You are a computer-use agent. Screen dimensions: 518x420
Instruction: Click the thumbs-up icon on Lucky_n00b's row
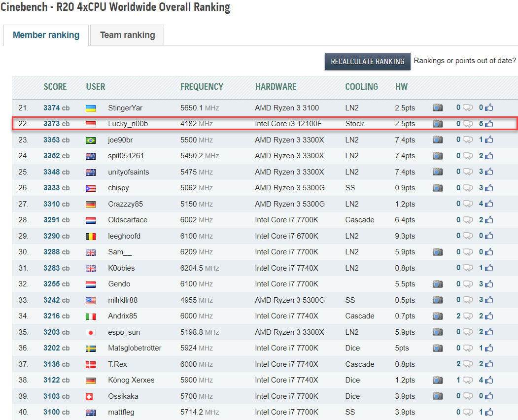click(x=489, y=124)
